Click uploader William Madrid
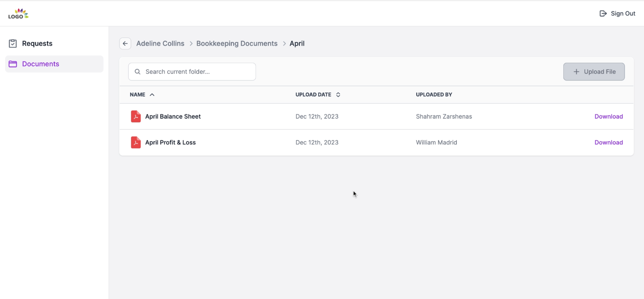The image size is (644, 299). (x=436, y=143)
